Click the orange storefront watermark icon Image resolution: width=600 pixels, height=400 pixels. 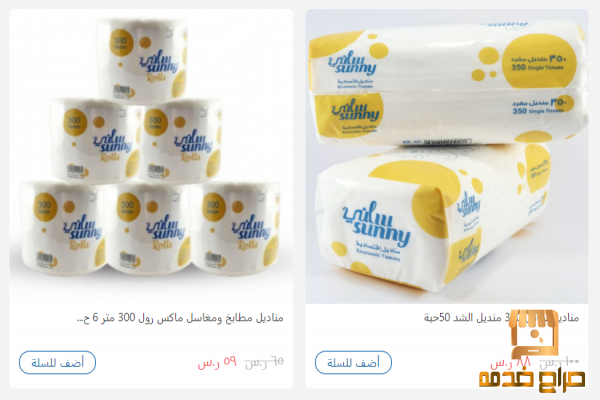[x=535, y=333]
